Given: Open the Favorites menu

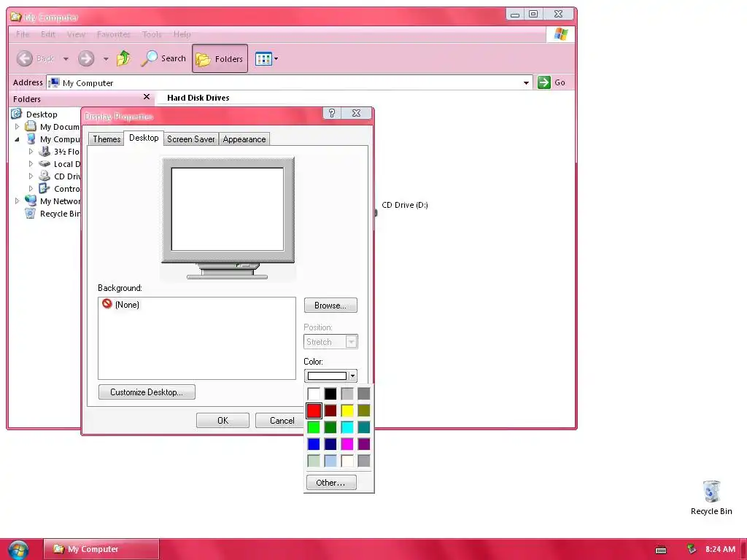Looking at the screenshot, I should 113,34.
